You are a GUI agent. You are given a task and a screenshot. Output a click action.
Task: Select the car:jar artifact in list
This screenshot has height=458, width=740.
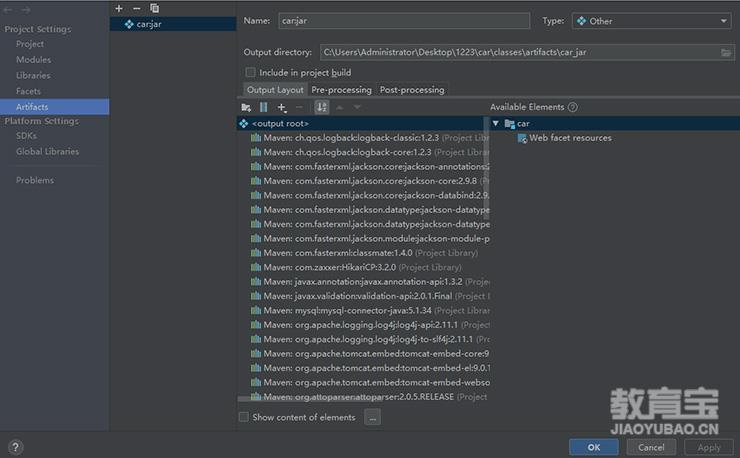173,24
